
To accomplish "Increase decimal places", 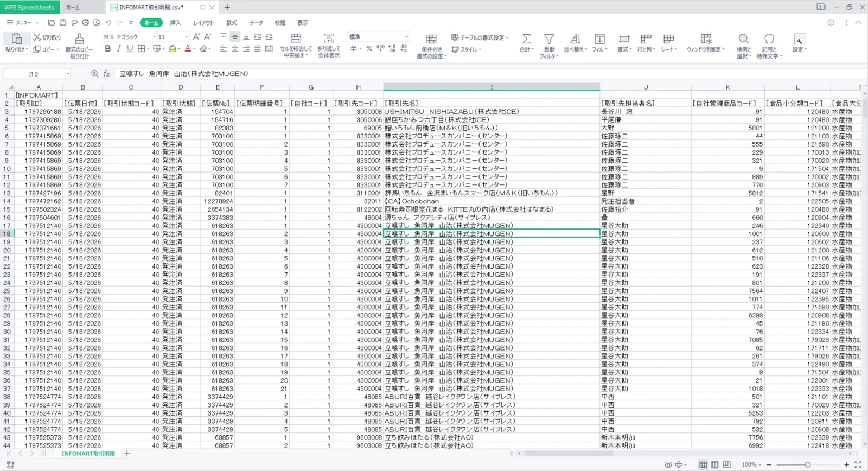I will point(392,49).
